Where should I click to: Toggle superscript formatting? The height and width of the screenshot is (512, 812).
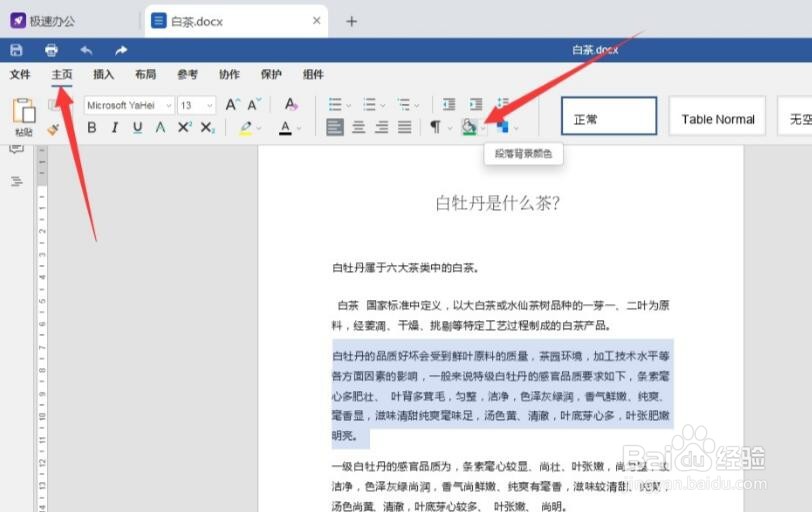click(x=184, y=127)
